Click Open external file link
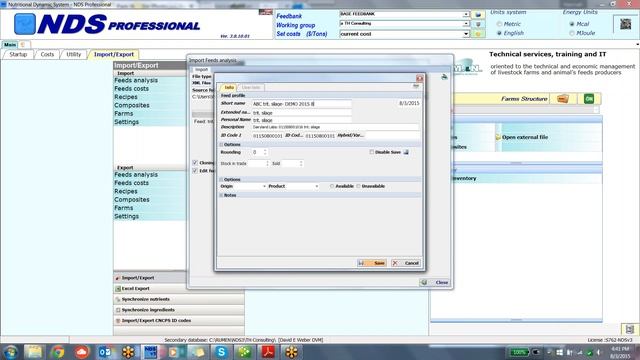The width and height of the screenshot is (640, 360). point(525,138)
